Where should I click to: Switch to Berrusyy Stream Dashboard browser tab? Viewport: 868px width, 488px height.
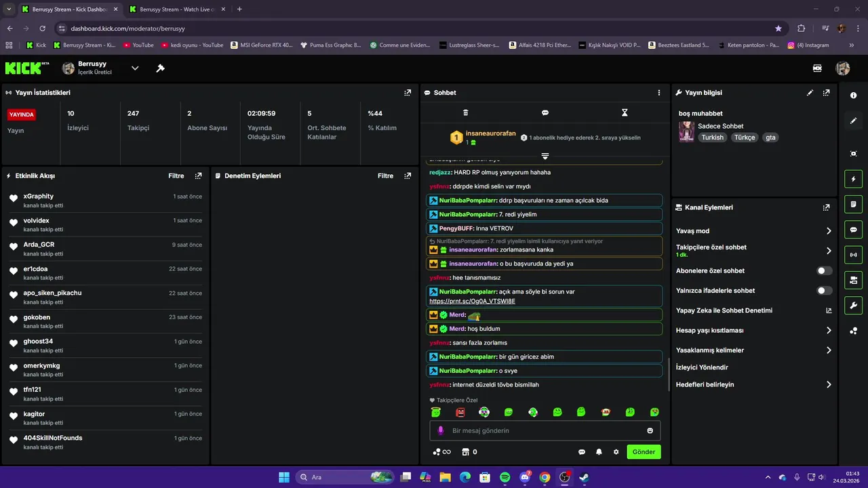click(x=69, y=9)
